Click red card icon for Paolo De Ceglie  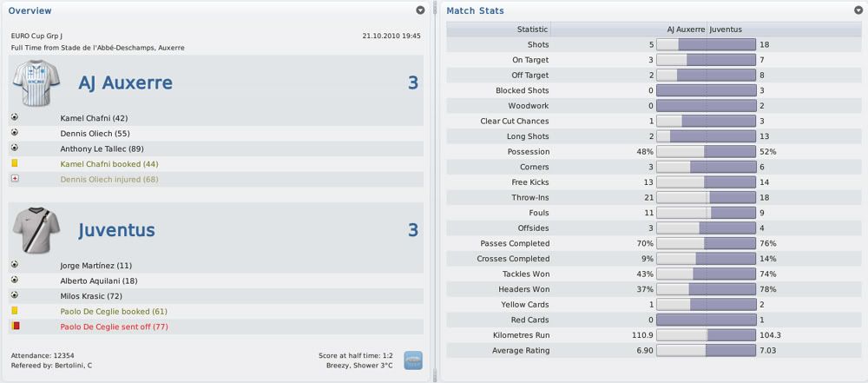(15, 326)
